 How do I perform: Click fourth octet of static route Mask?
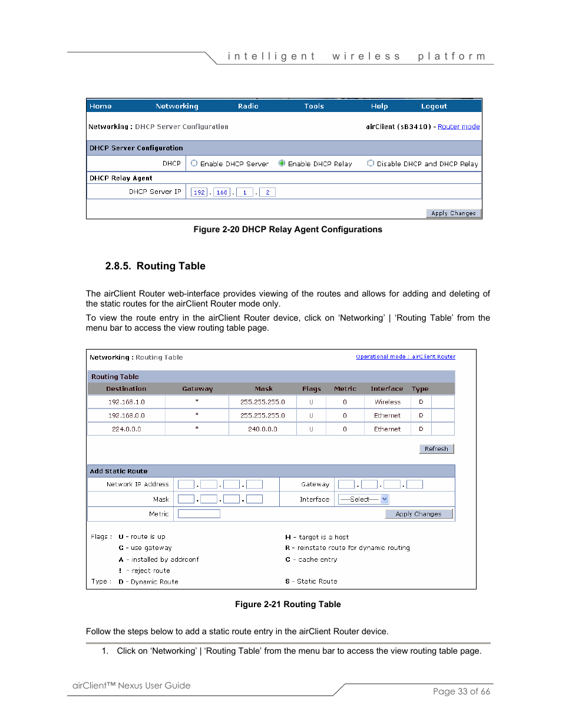click(254, 499)
